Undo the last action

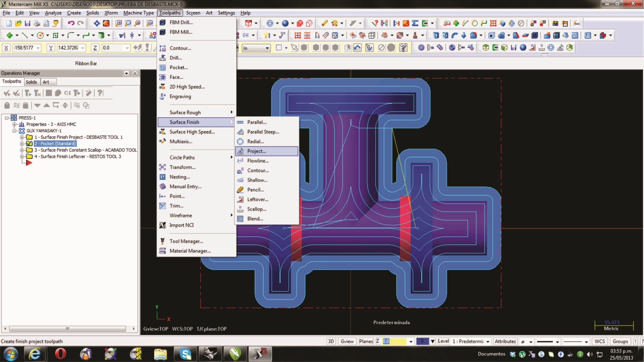coord(71,24)
